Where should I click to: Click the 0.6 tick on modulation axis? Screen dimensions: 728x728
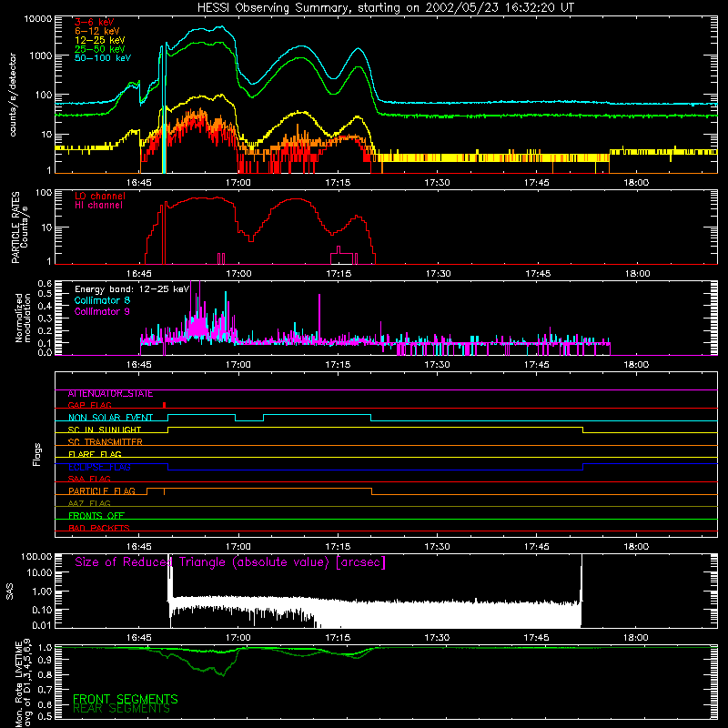click(x=45, y=283)
